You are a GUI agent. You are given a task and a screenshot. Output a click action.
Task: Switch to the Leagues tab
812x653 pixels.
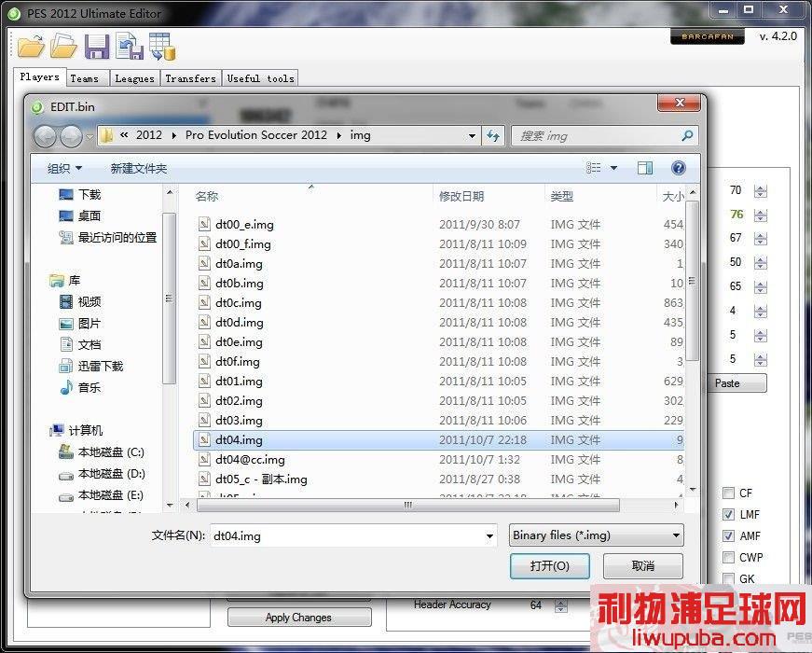(x=134, y=78)
